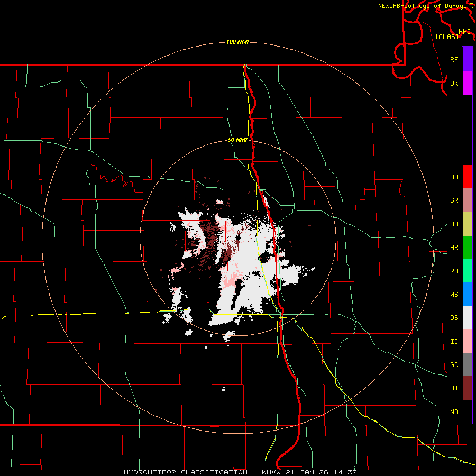The width and height of the screenshot is (476, 476).
Task: Click the ND legend label
Action: coord(454,412)
